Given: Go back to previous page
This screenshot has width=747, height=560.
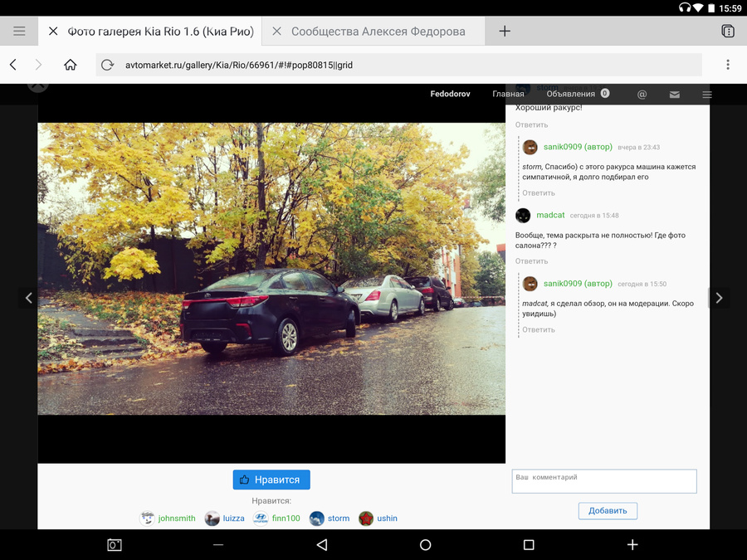Looking at the screenshot, I should click(x=13, y=65).
